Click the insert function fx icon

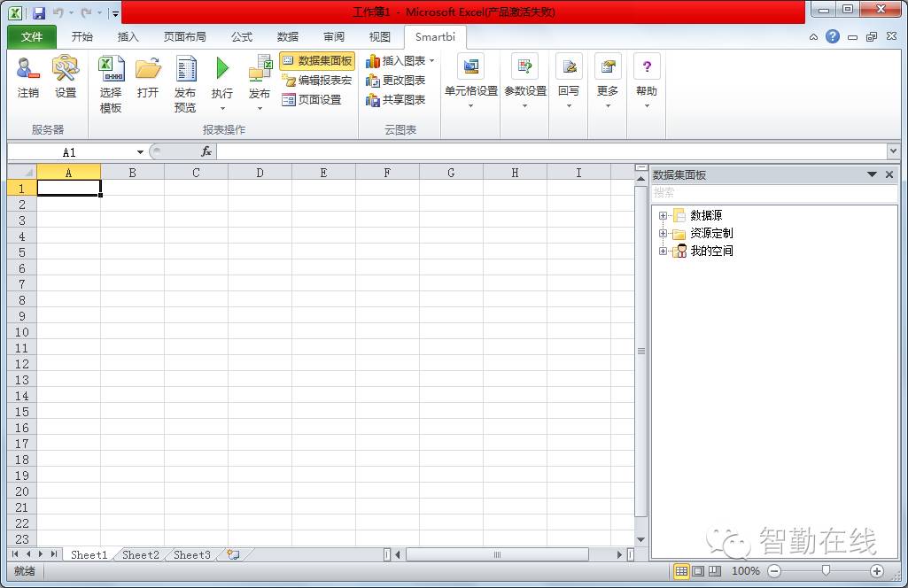click(x=206, y=151)
